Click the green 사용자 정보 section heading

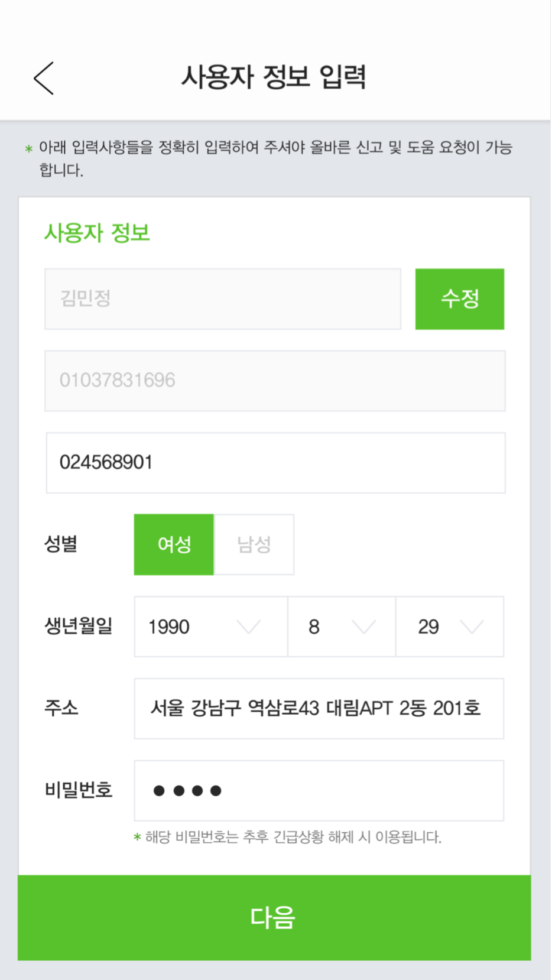click(98, 233)
